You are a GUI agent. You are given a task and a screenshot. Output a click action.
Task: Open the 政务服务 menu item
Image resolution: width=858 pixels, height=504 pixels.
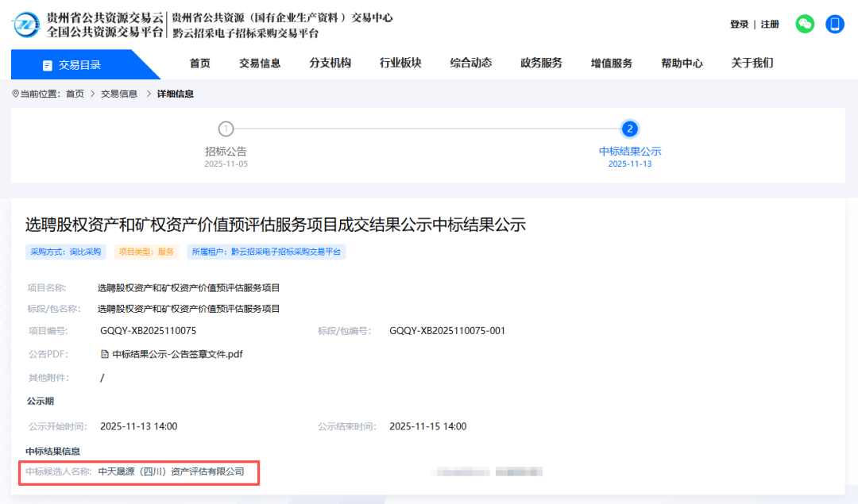tap(541, 63)
